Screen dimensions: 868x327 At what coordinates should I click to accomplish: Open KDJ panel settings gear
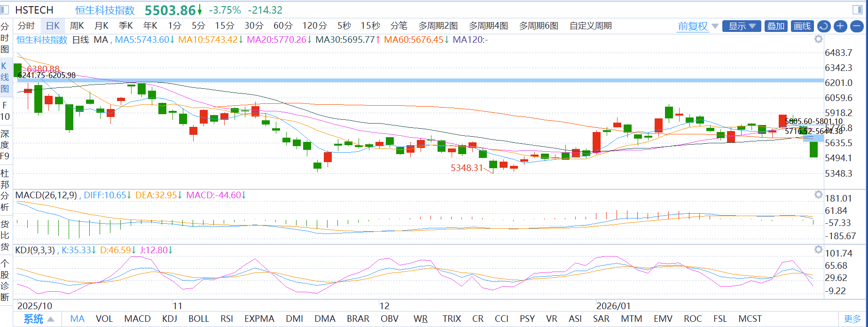819,249
